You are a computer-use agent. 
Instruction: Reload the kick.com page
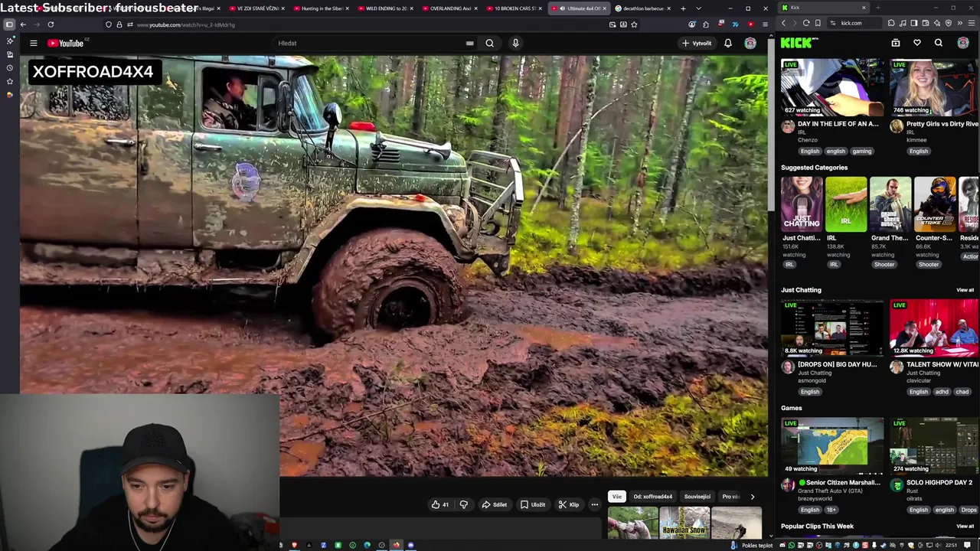coord(806,23)
